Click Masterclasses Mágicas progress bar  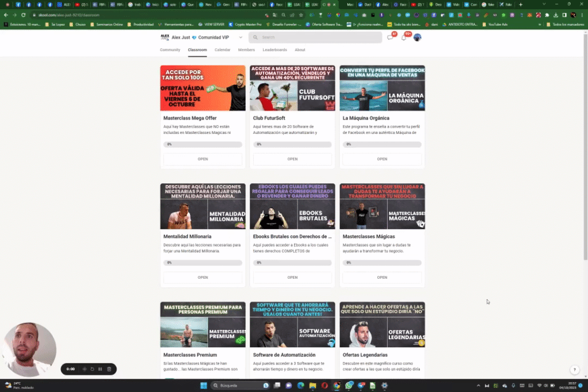[382, 263]
